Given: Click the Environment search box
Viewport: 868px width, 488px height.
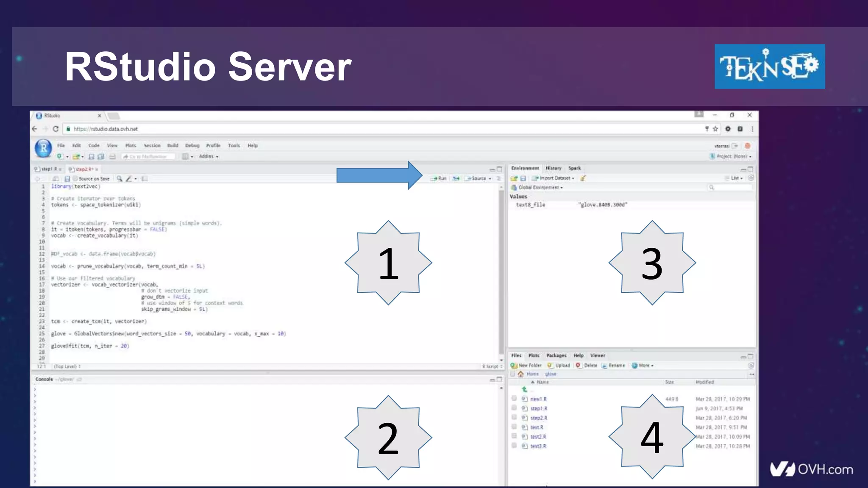Looking at the screenshot, I should pyautogui.click(x=730, y=187).
